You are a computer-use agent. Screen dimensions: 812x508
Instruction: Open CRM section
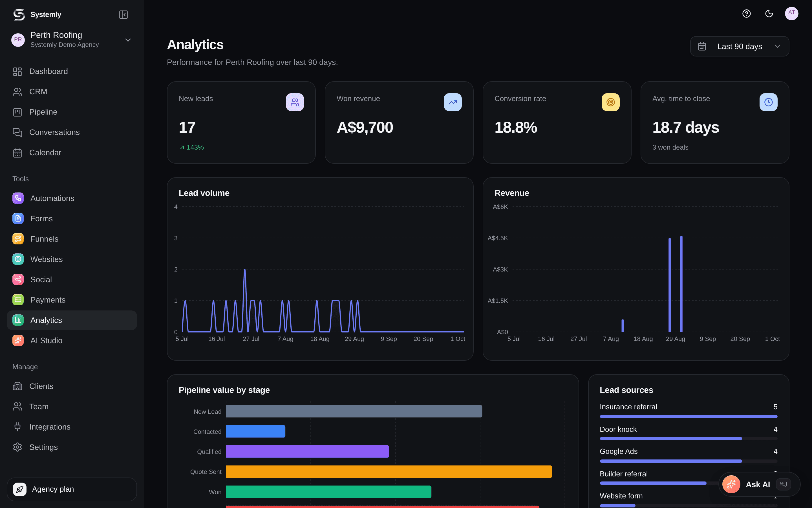(71, 92)
